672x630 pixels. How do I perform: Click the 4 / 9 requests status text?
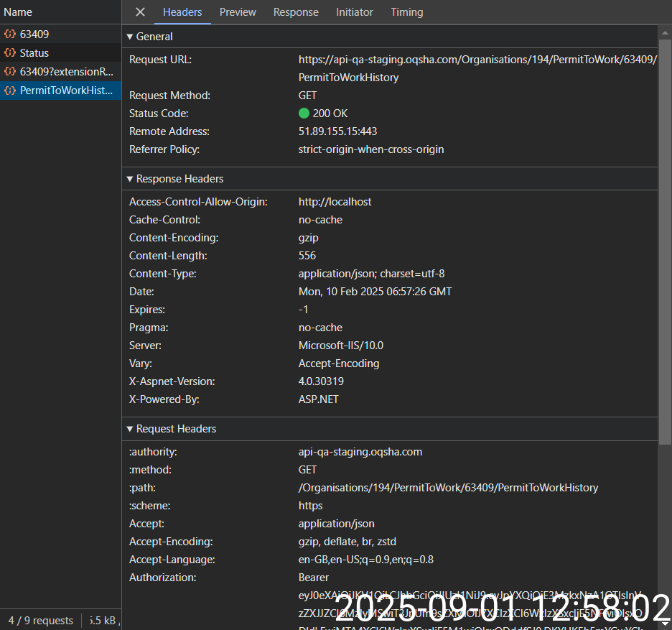(41, 621)
